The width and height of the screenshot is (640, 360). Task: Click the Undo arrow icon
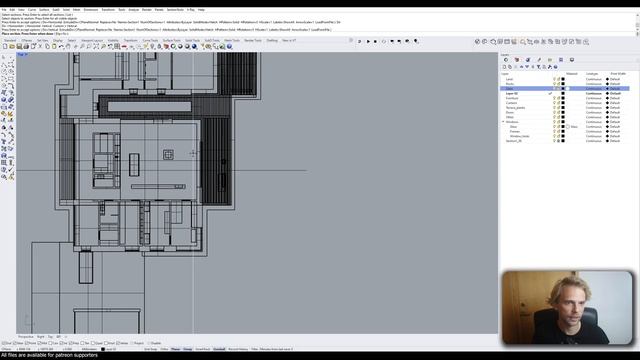pyautogui.click(x=61, y=47)
